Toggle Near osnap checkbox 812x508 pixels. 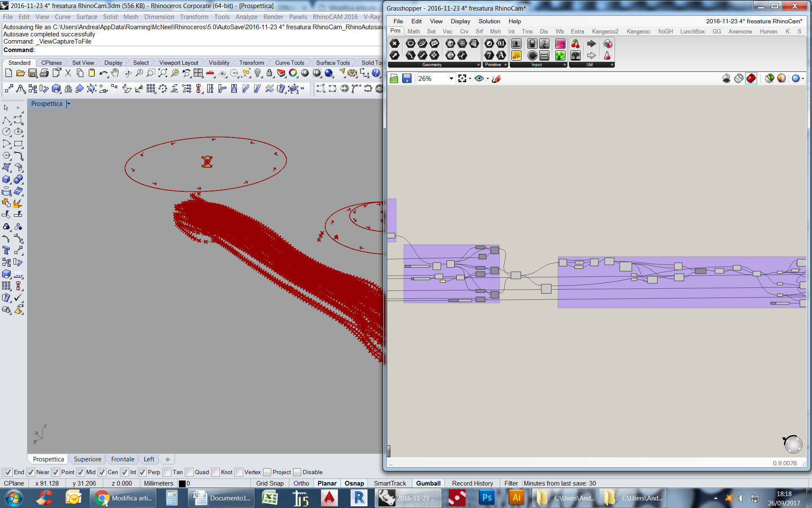[30, 472]
